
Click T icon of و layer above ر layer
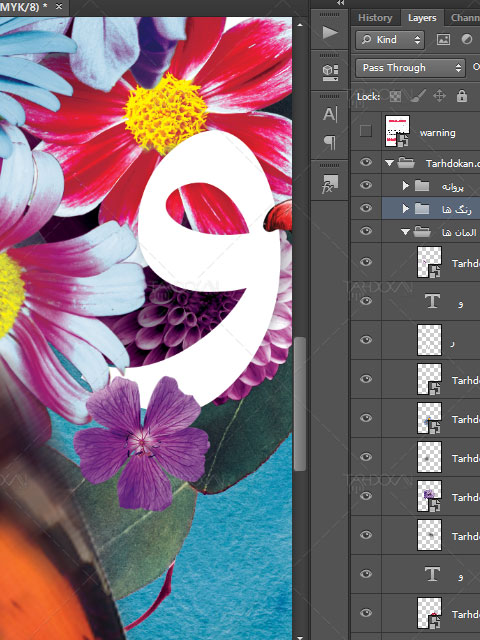432,301
